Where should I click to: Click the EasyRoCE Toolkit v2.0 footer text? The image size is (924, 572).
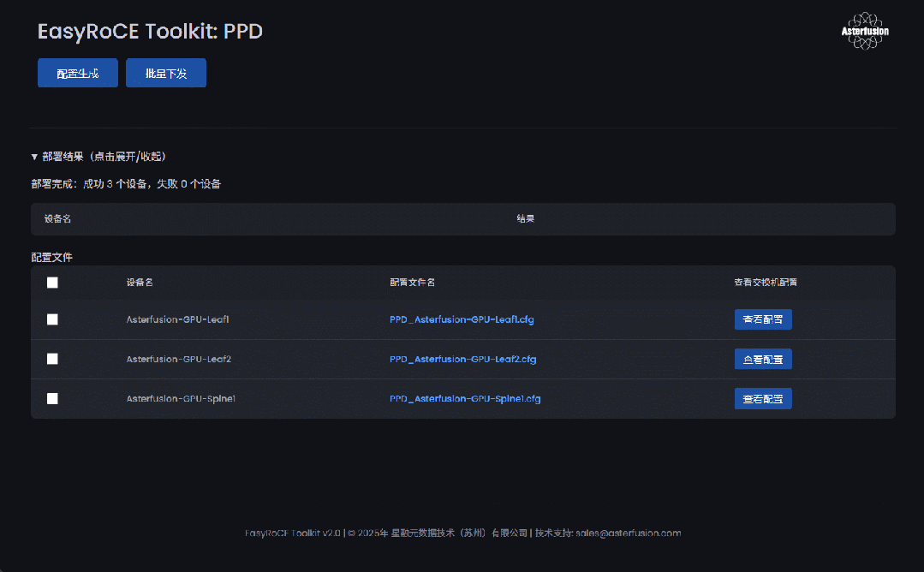click(x=293, y=533)
